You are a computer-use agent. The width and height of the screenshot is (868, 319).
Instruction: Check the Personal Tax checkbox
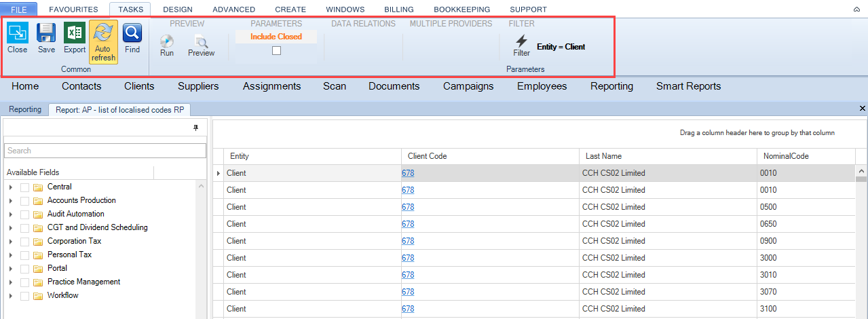pyautogui.click(x=24, y=255)
